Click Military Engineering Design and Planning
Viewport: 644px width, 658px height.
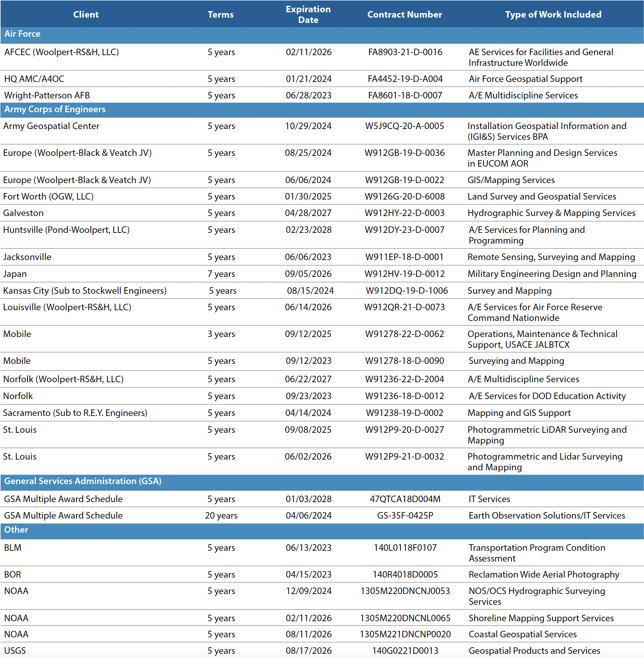coord(552,274)
